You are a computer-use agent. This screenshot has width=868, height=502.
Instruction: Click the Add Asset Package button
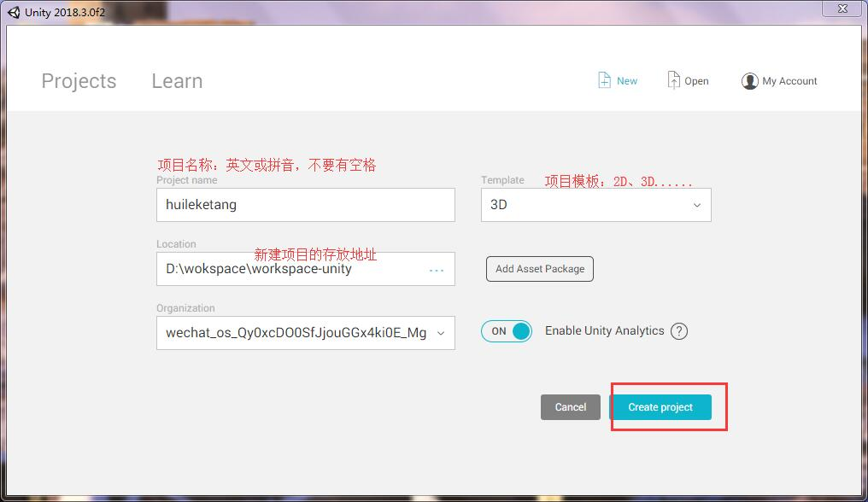tap(539, 269)
